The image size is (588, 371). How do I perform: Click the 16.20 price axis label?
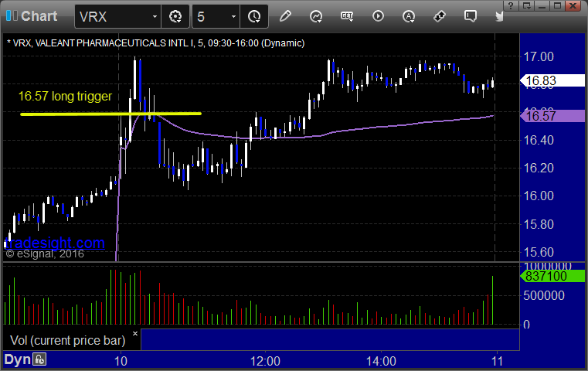[x=539, y=168]
